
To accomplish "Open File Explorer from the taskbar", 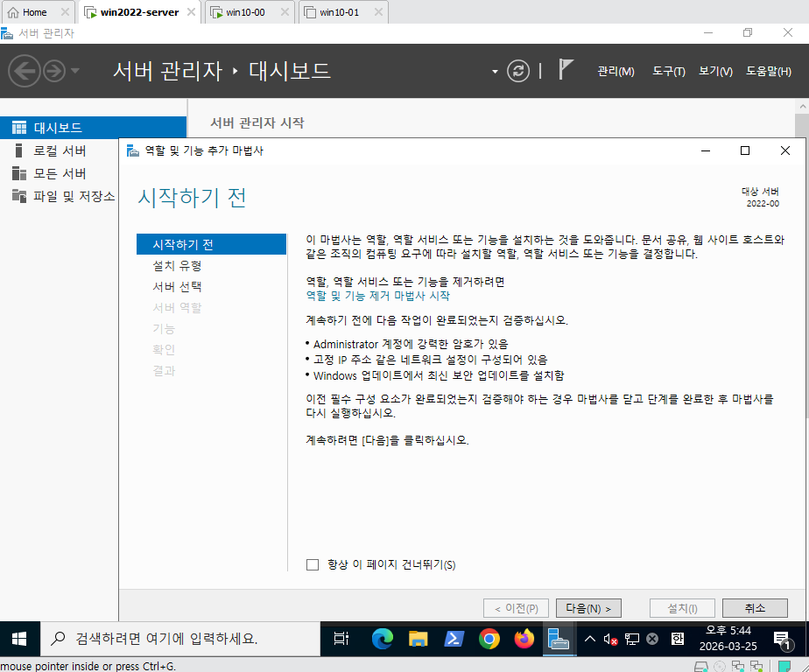I will 418,639.
